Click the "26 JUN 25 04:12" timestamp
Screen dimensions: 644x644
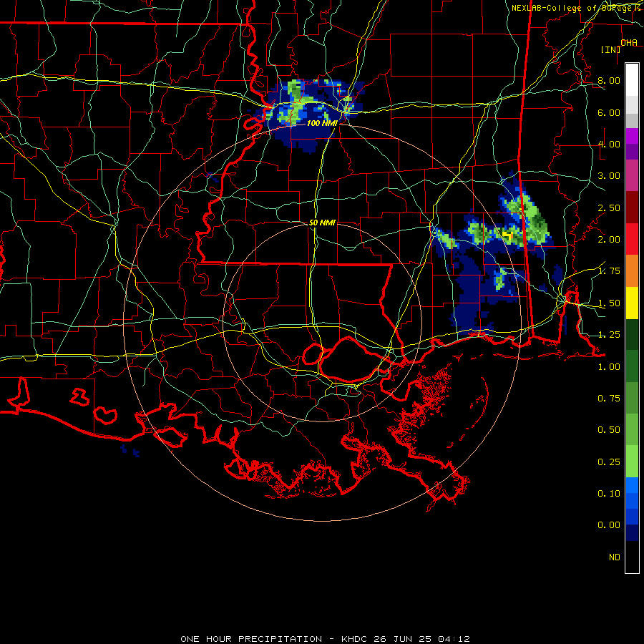coord(421,639)
